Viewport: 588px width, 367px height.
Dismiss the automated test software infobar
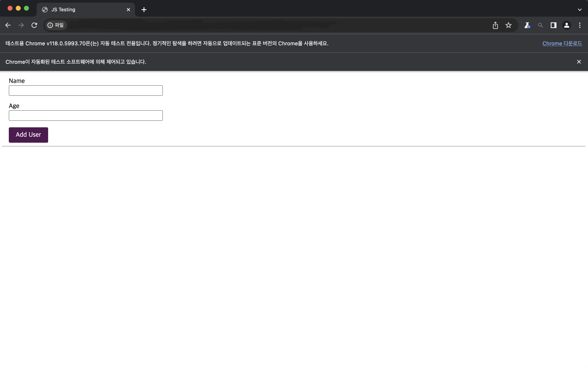tap(579, 62)
